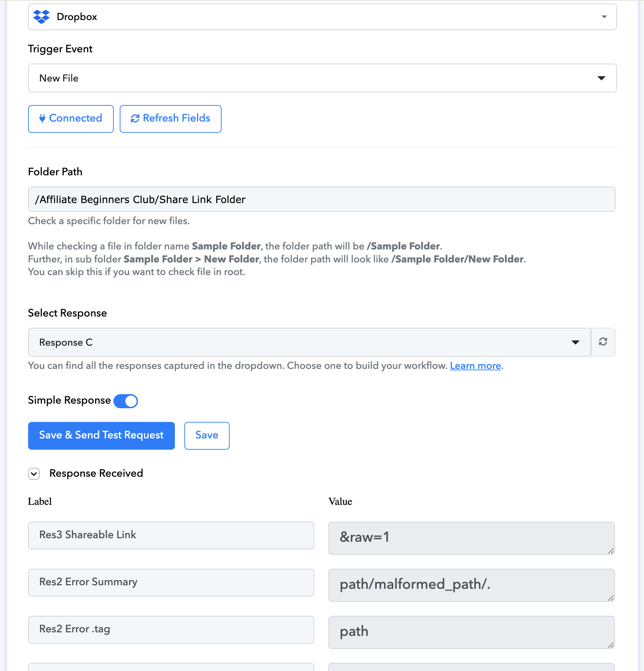
Task: Open the Learn more link
Action: point(475,366)
